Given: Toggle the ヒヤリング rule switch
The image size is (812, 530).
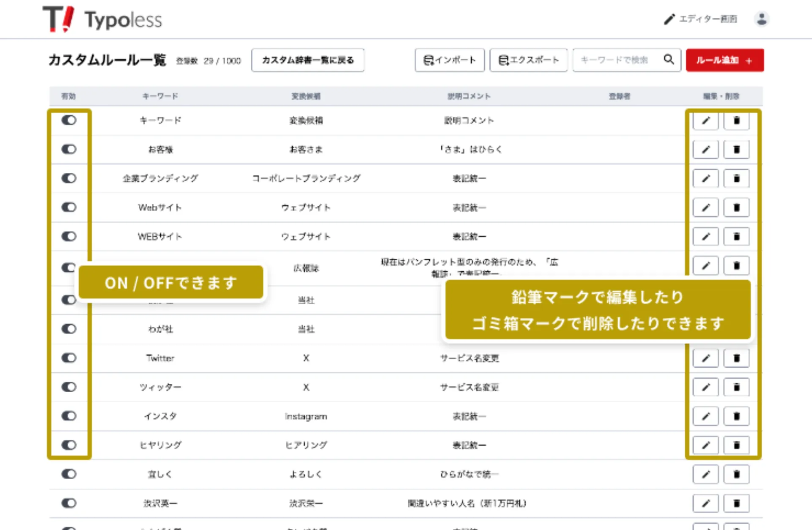Looking at the screenshot, I should click(69, 445).
